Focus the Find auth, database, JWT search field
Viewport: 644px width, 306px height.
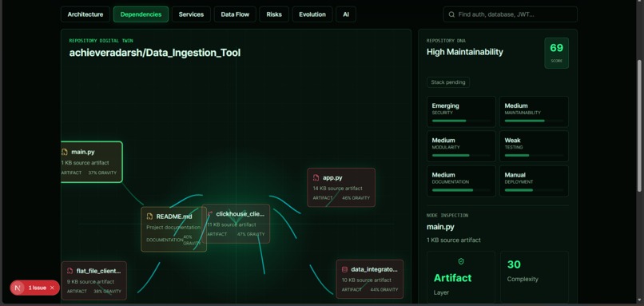(x=510, y=14)
